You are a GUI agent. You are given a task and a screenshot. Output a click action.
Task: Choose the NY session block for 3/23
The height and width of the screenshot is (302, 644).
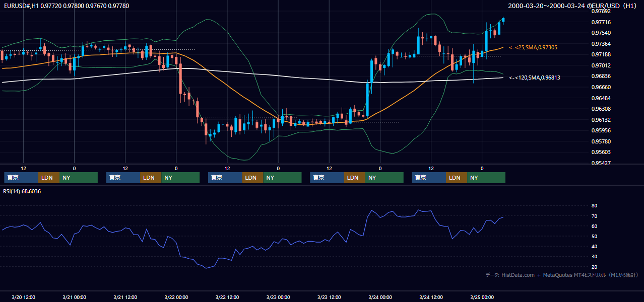tap(384, 178)
